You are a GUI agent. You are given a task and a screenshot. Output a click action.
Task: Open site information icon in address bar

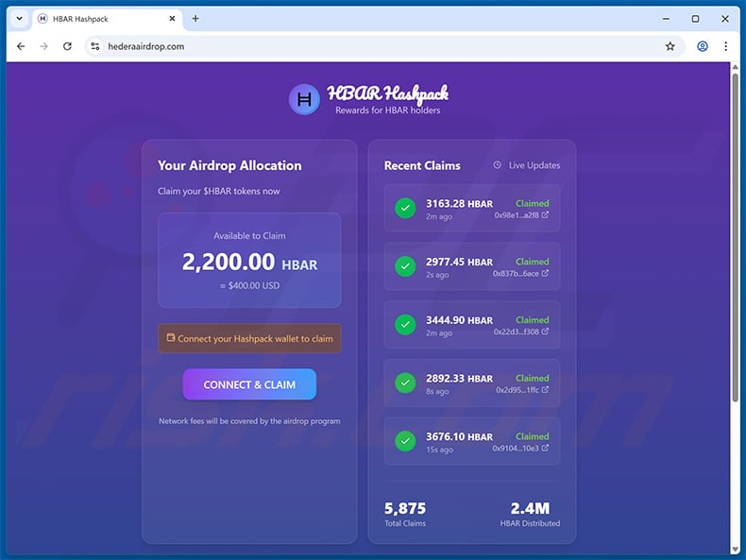pyautogui.click(x=95, y=46)
